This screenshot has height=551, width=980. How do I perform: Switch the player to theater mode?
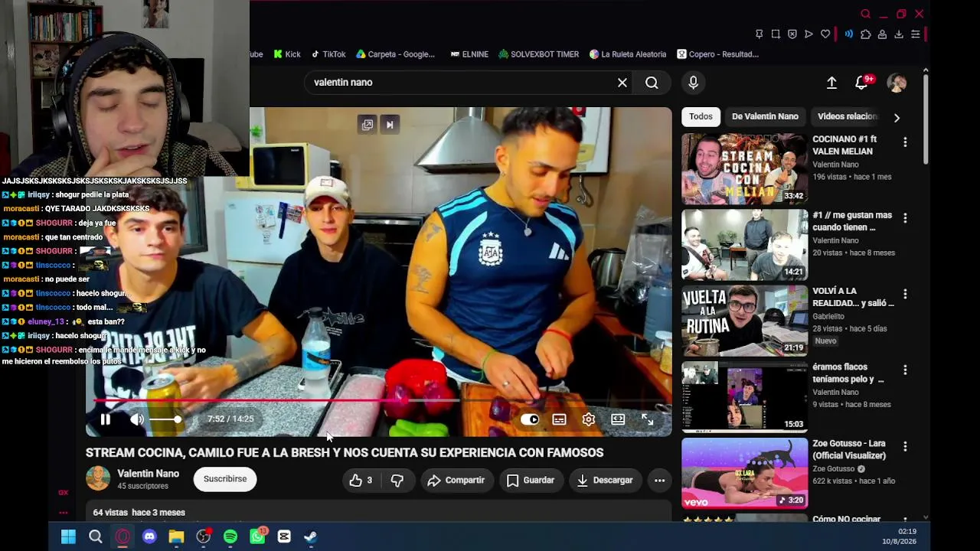point(618,419)
